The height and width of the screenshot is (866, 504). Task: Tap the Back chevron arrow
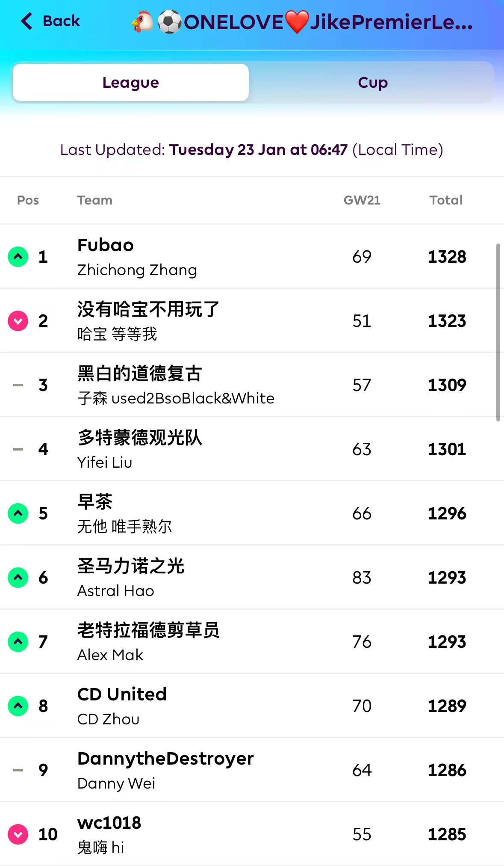click(x=27, y=21)
